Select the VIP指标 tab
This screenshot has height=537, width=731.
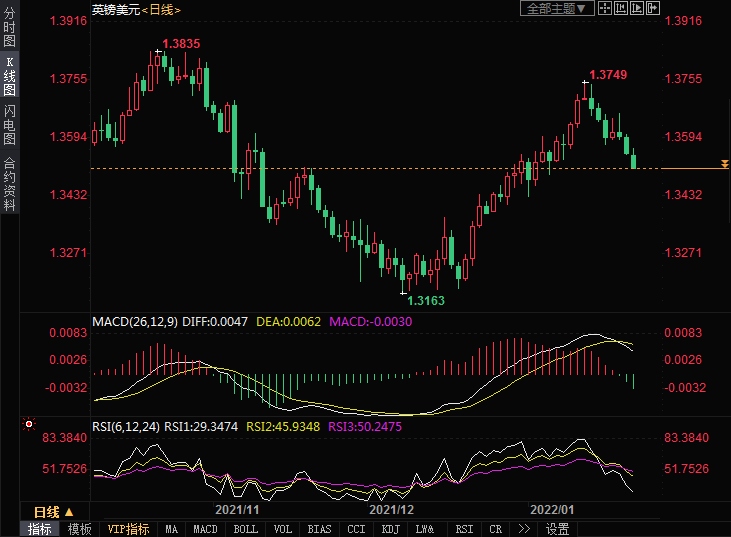(x=128, y=529)
